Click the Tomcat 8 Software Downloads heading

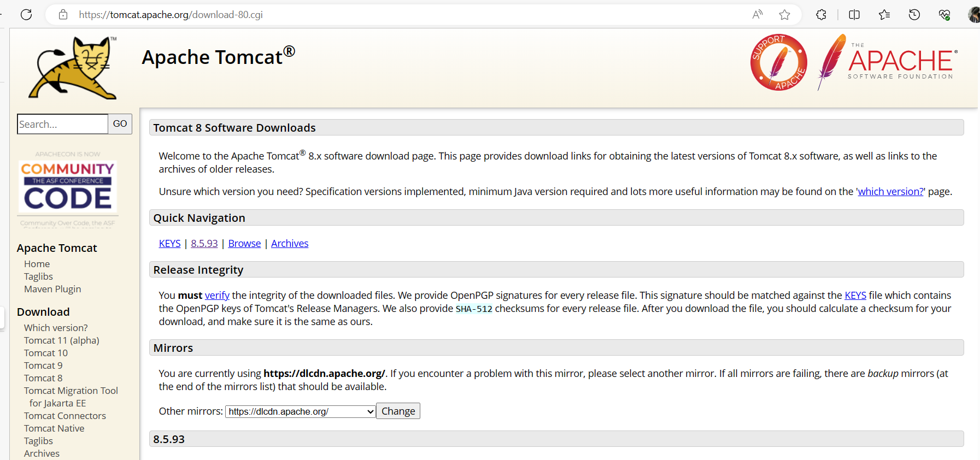coord(234,128)
